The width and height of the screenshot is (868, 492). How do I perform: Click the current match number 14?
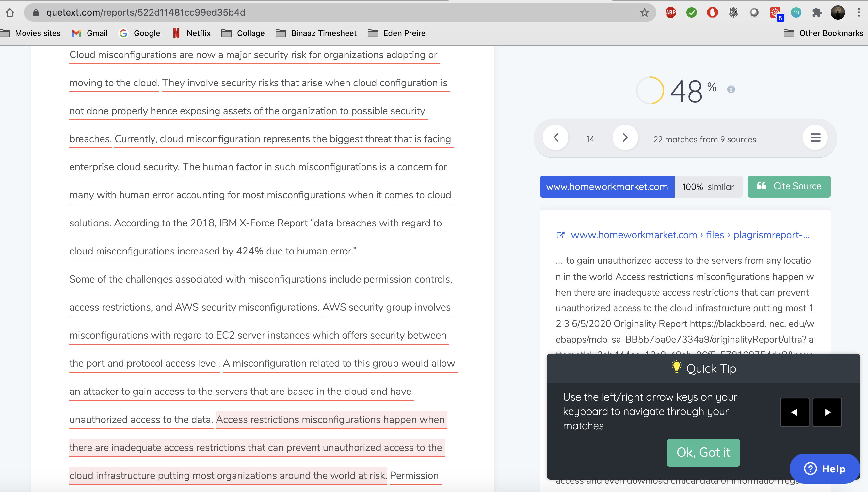[590, 139]
